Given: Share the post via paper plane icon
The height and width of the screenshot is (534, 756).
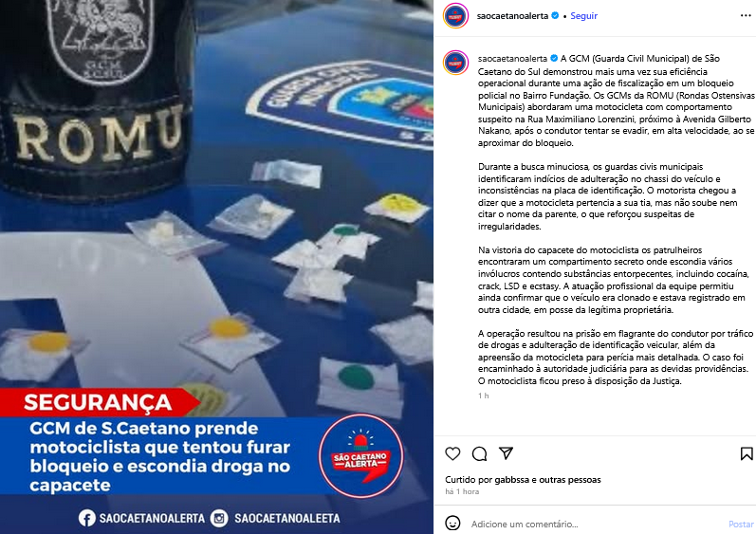Looking at the screenshot, I should click(x=506, y=453).
